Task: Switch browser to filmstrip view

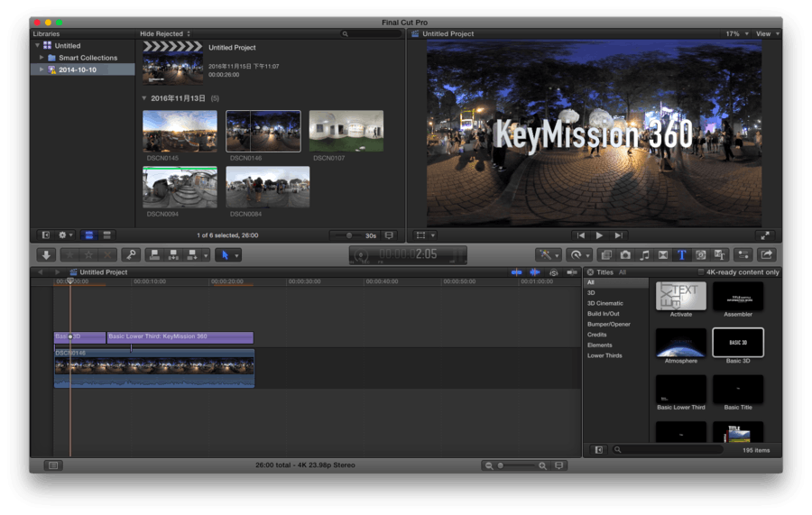Action: 89,235
